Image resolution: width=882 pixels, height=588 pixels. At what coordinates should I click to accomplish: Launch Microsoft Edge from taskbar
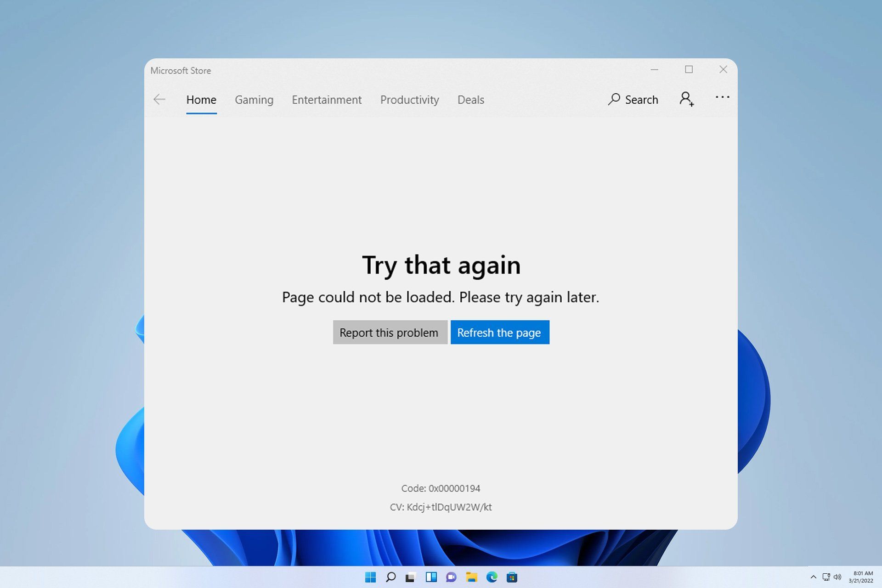492,577
